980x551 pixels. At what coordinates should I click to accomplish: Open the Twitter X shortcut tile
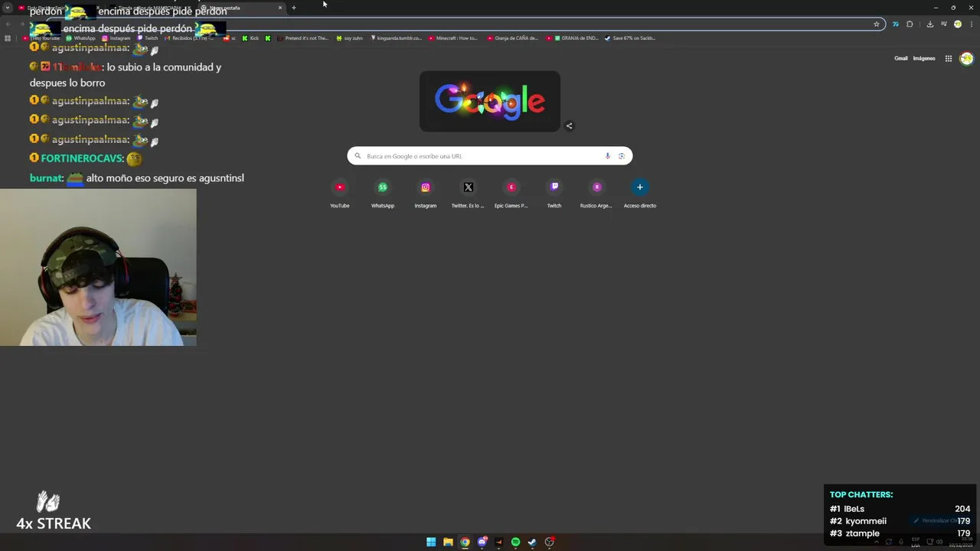point(469,194)
